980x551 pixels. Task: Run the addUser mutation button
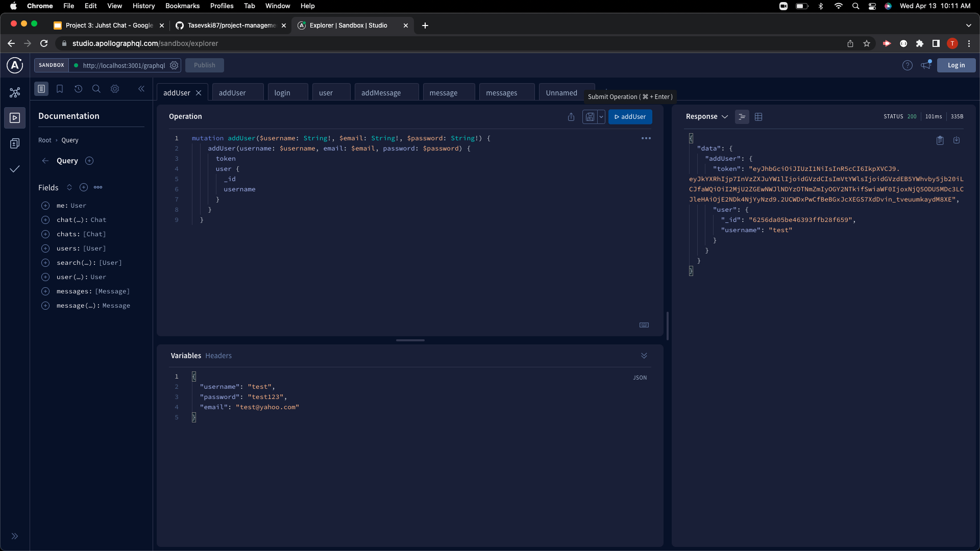pos(630,117)
